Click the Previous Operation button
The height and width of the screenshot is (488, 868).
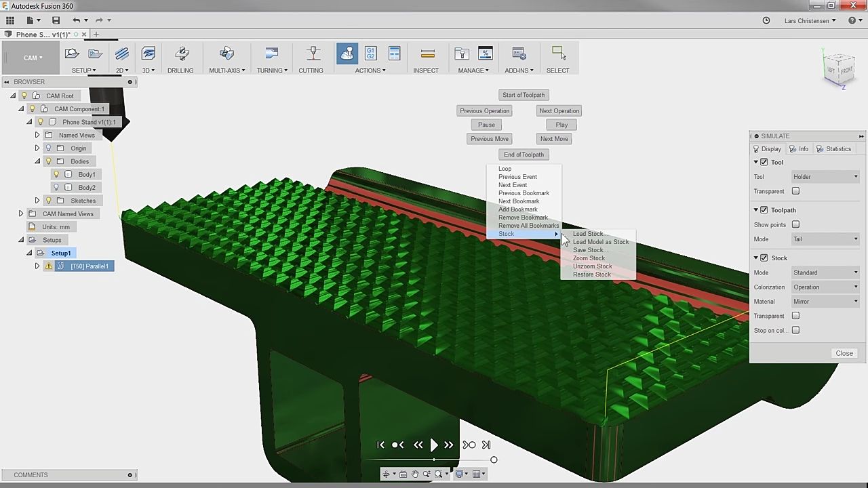(484, 111)
